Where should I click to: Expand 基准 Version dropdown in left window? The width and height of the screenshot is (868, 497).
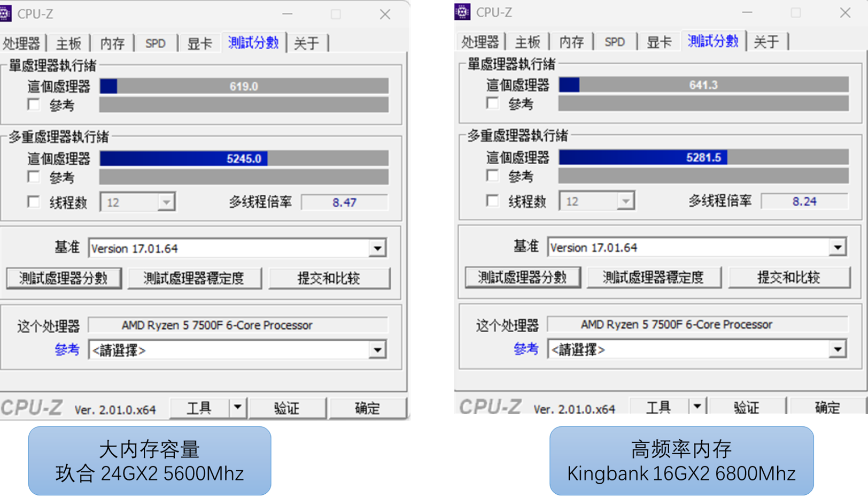(377, 248)
